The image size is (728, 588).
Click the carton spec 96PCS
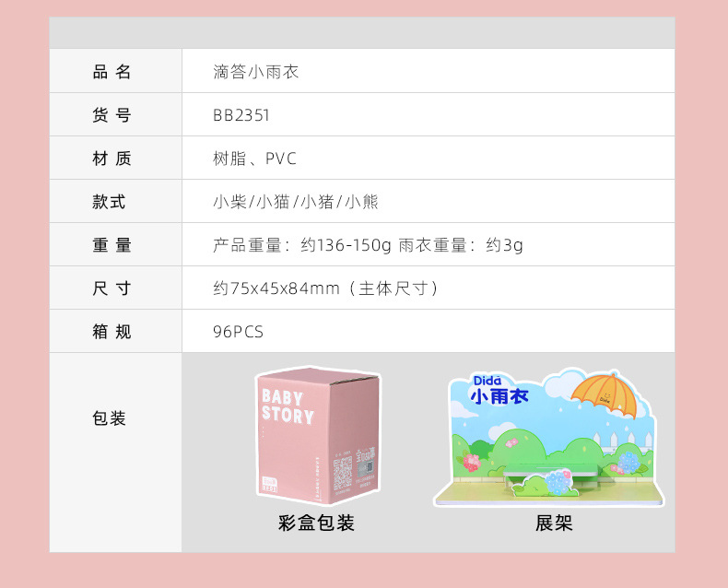pos(238,332)
